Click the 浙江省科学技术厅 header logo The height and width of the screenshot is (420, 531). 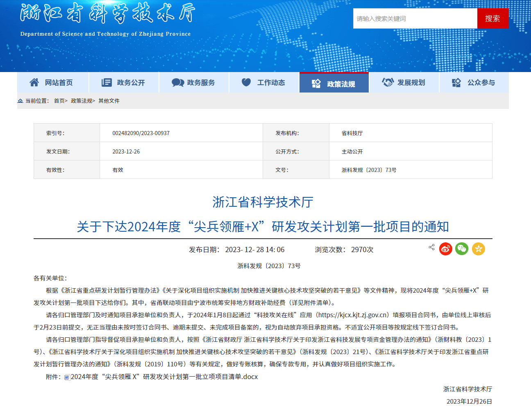coord(107,18)
